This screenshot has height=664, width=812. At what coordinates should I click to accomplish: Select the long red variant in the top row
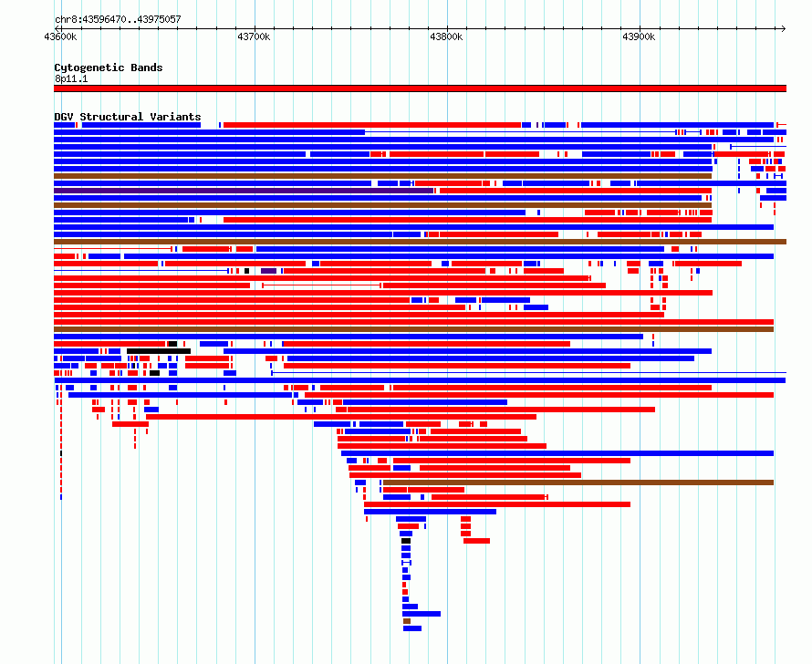pos(372,125)
